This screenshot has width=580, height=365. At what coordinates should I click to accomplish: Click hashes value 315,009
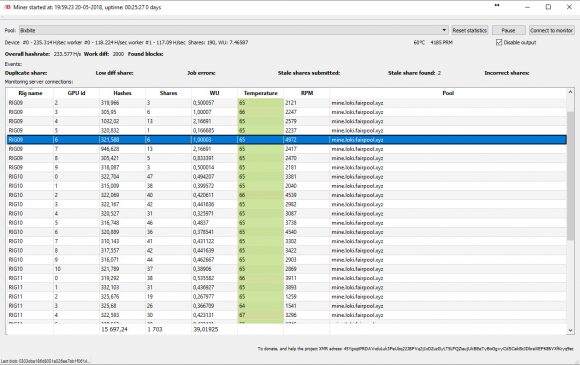coord(110,186)
